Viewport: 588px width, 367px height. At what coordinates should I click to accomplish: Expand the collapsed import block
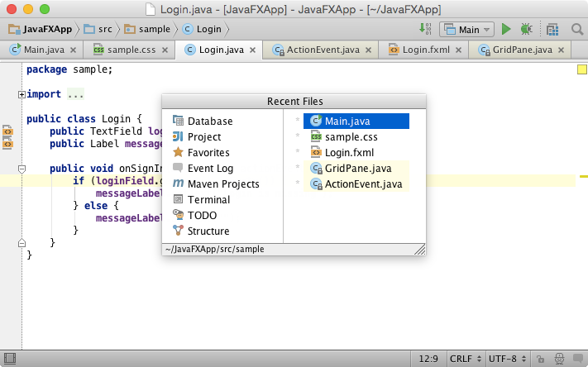[x=22, y=94]
